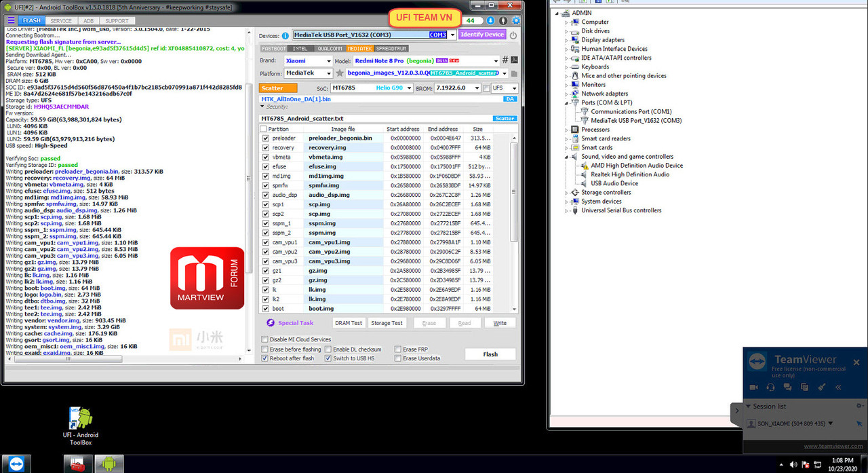Select MediaTek USB Port_V1632 (COM3) in Device Manager

(636, 121)
